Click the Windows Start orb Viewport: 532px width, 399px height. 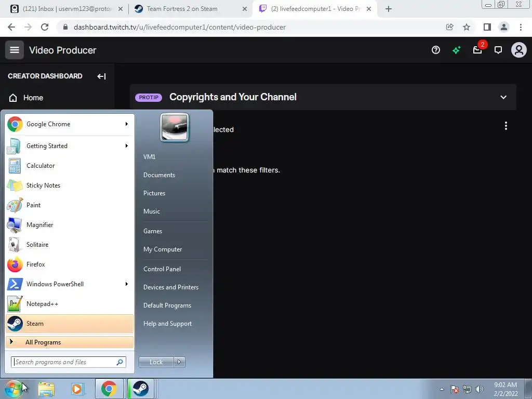click(13, 389)
